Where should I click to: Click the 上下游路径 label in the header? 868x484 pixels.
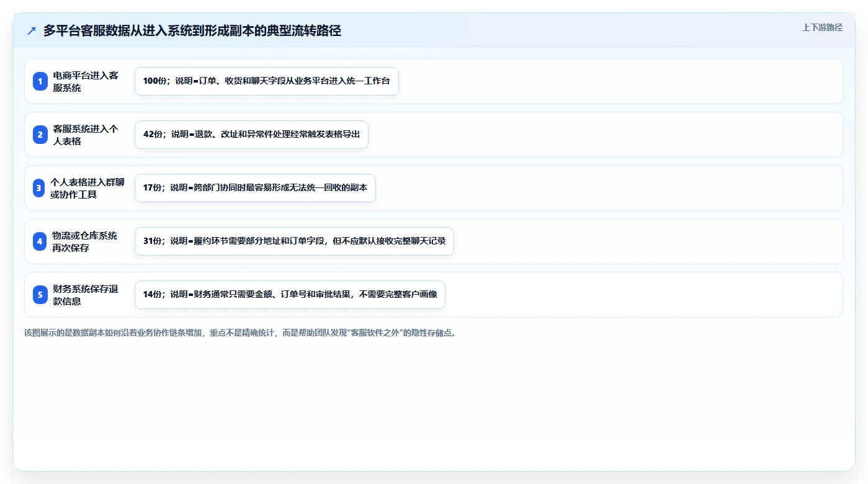pos(822,27)
